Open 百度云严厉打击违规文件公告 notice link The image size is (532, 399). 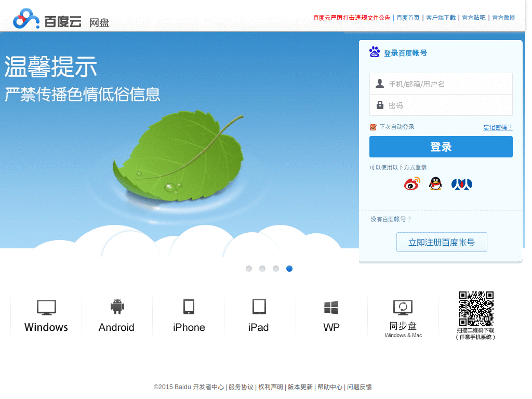pos(352,18)
